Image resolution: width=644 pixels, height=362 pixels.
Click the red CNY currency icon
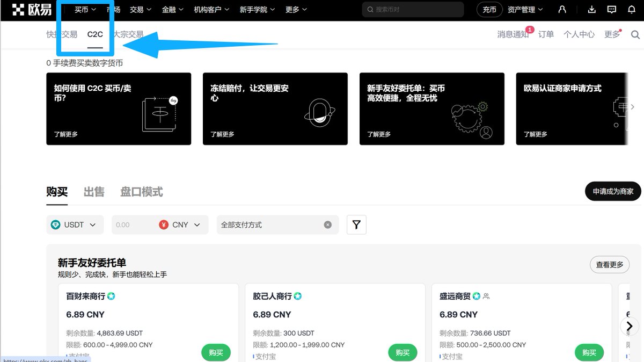[164, 225]
